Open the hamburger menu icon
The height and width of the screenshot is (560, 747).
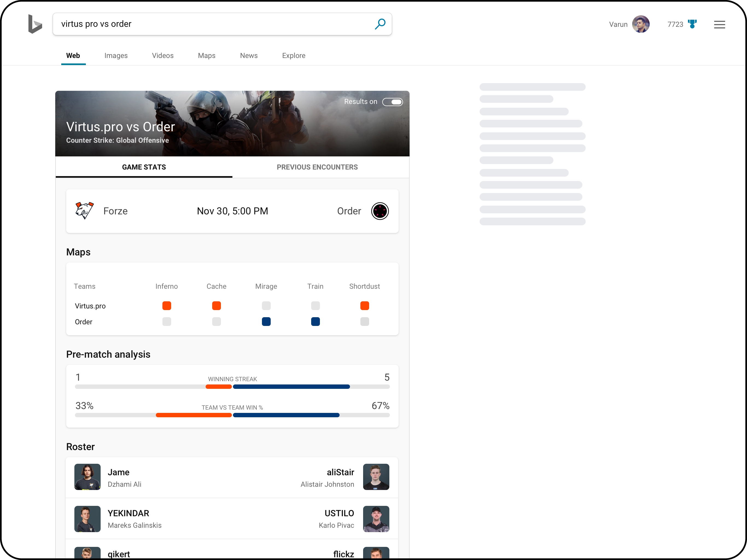coord(719,24)
